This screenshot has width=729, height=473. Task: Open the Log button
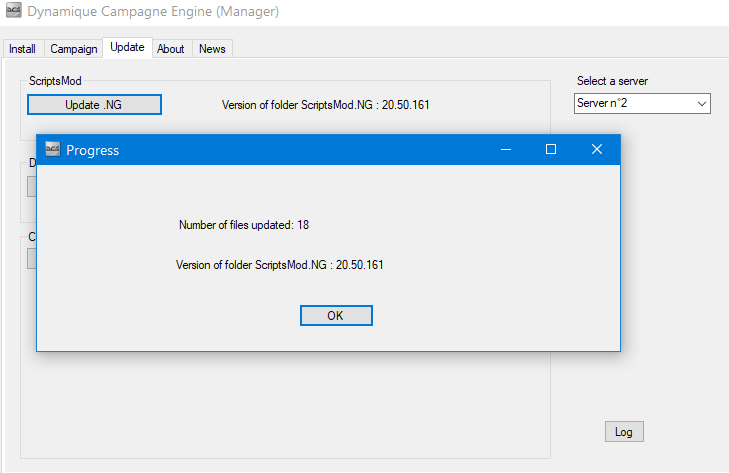click(624, 432)
